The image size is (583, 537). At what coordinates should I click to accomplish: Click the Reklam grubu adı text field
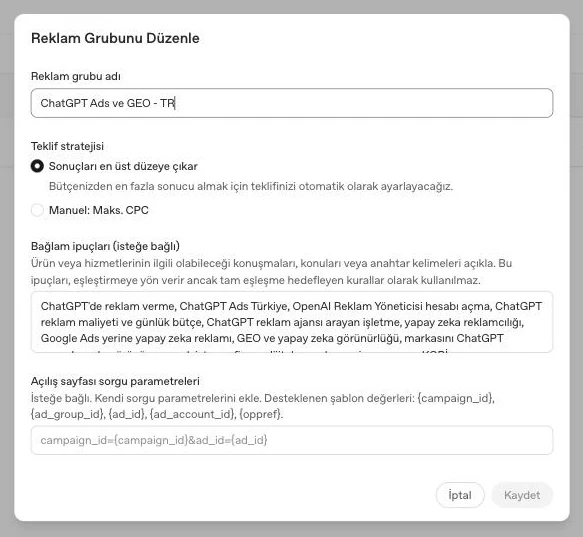coord(292,103)
